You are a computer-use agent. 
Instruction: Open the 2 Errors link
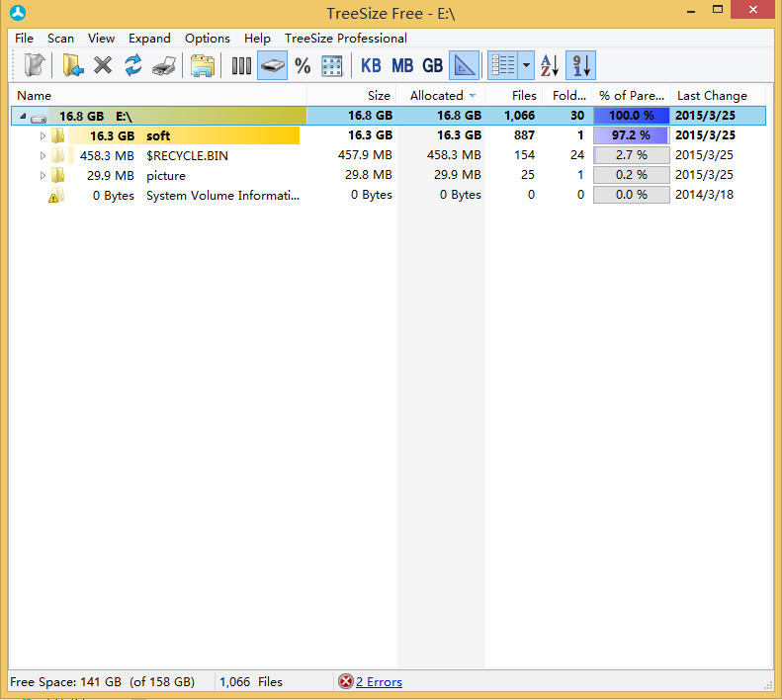(x=379, y=682)
